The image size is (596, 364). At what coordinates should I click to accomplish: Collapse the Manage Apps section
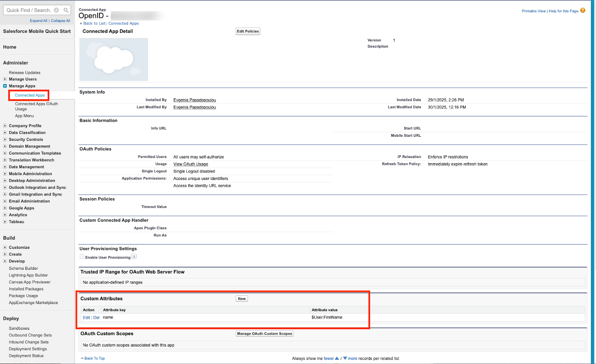[5, 86]
